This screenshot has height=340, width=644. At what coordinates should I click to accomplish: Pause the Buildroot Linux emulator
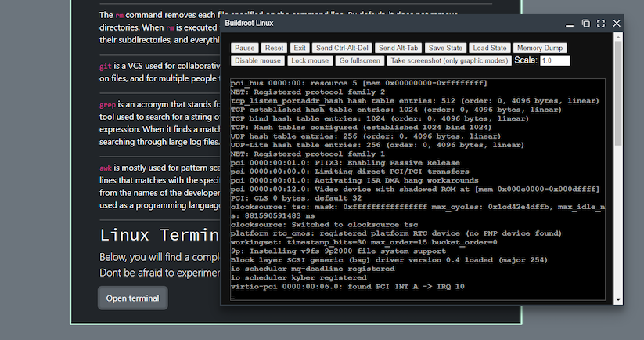[245, 48]
